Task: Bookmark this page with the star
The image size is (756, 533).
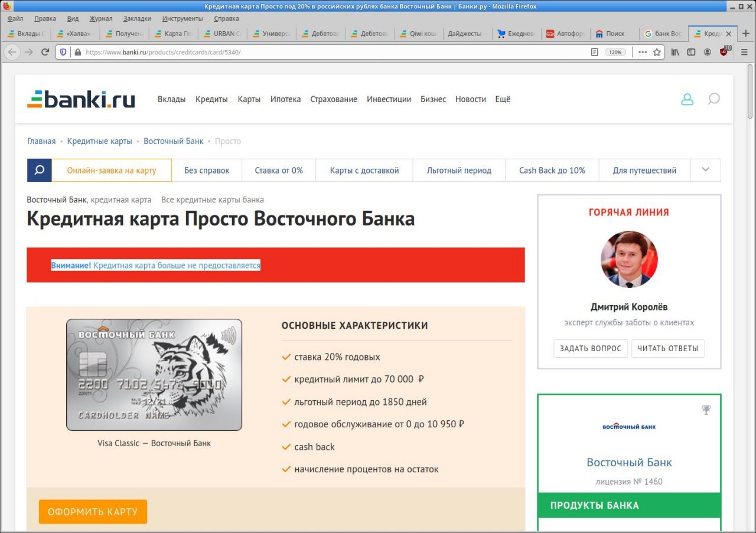Action: click(657, 52)
